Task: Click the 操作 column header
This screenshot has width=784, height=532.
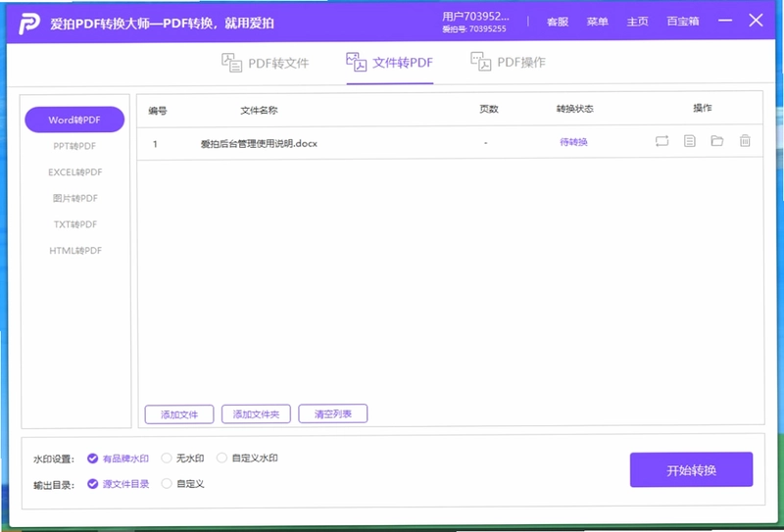Action: tap(703, 108)
